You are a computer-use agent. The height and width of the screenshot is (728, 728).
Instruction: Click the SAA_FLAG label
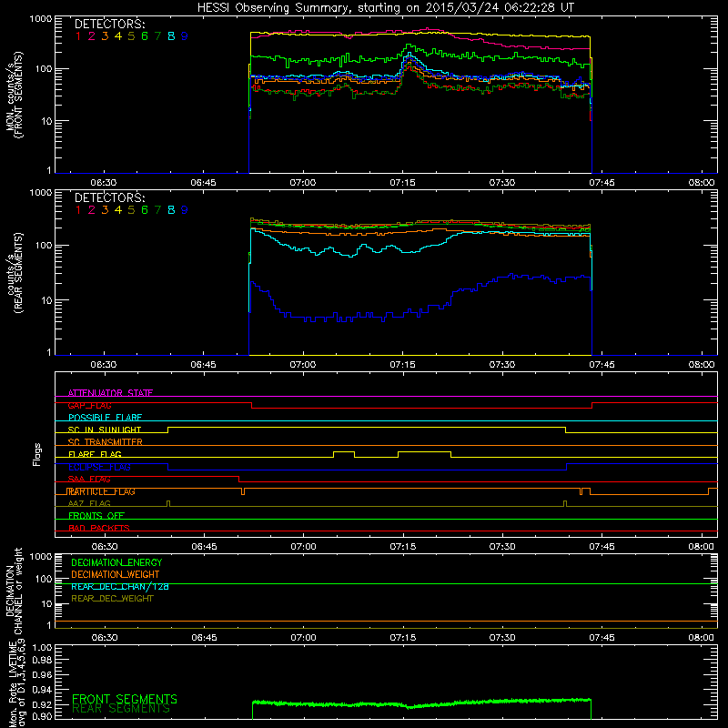click(x=89, y=480)
